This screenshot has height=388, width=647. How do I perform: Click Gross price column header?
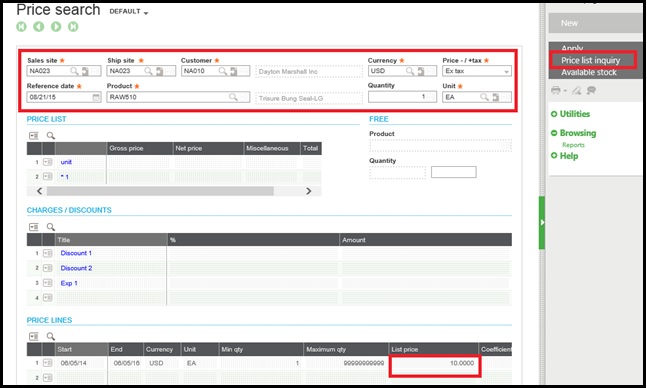pos(139,148)
